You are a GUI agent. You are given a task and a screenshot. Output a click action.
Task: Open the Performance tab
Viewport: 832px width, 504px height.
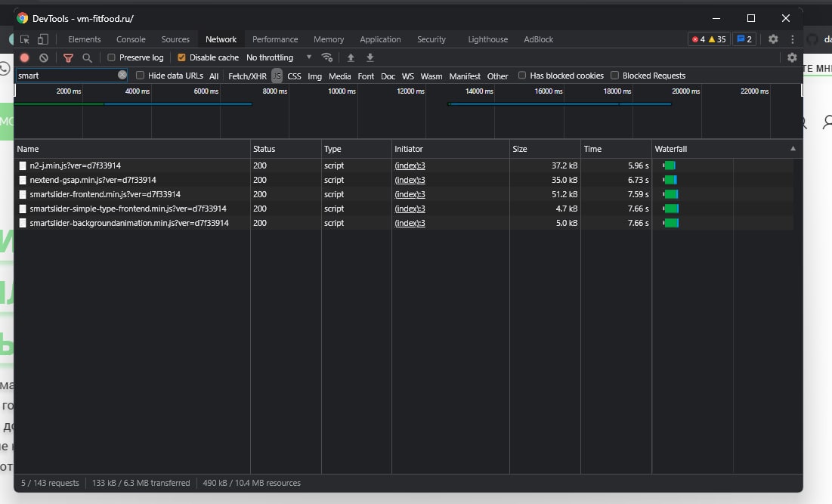(x=275, y=39)
